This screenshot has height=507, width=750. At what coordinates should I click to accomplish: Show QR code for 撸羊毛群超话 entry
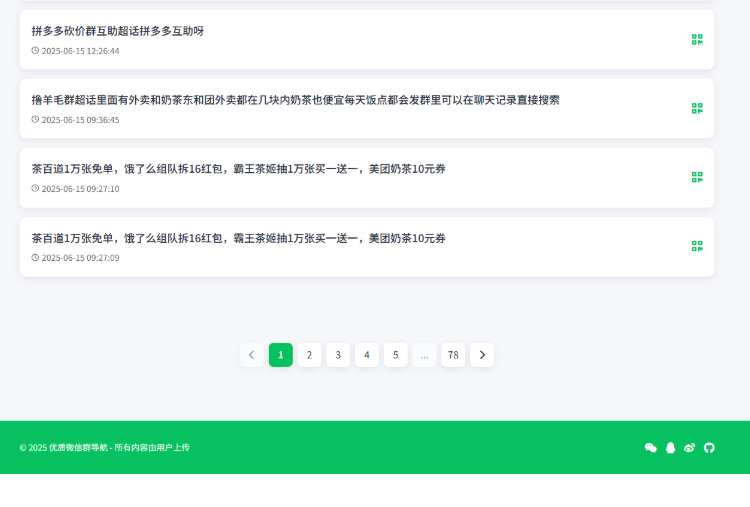pyautogui.click(x=697, y=109)
